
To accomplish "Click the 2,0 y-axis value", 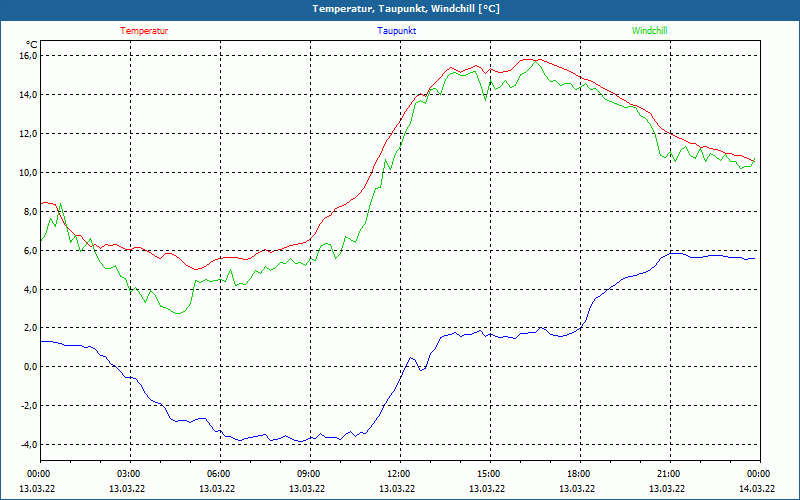I will (x=30, y=328).
